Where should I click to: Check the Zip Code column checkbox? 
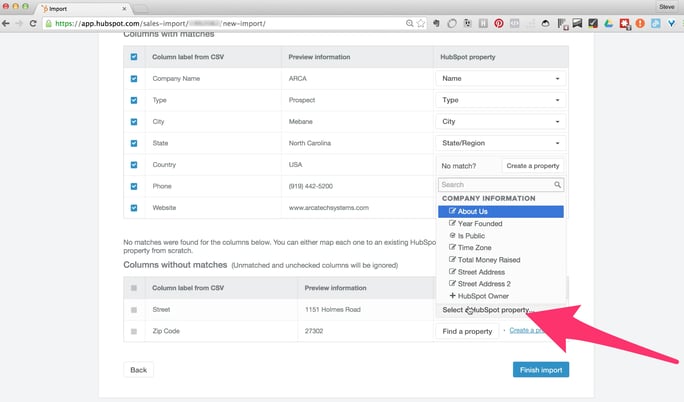click(134, 331)
